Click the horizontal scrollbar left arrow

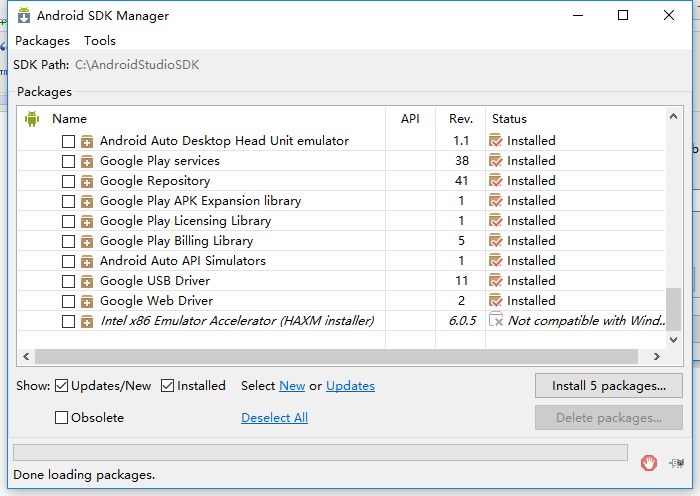[26, 356]
